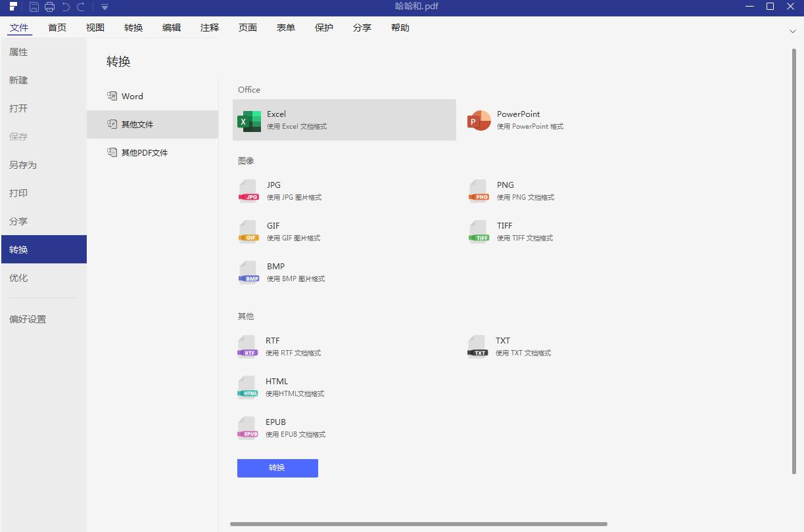Click the undo arrow icon
This screenshot has height=532, width=804.
point(66,7)
